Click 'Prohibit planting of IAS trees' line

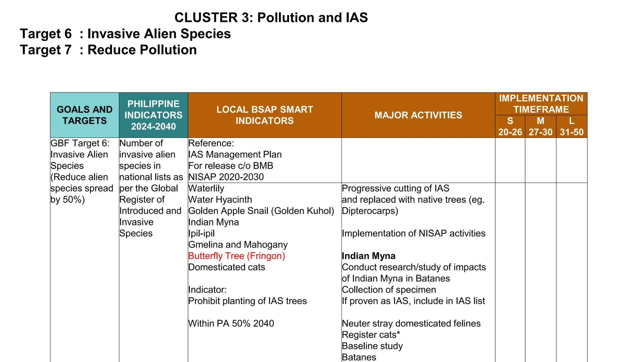click(x=247, y=301)
